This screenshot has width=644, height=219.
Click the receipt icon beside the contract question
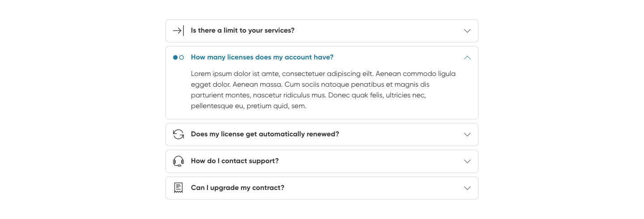(178, 188)
